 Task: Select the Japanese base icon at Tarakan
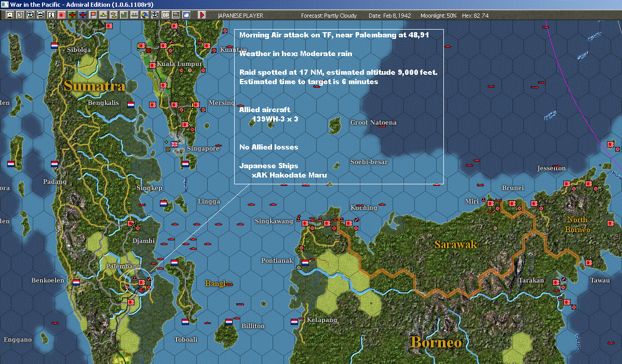[x=556, y=282]
